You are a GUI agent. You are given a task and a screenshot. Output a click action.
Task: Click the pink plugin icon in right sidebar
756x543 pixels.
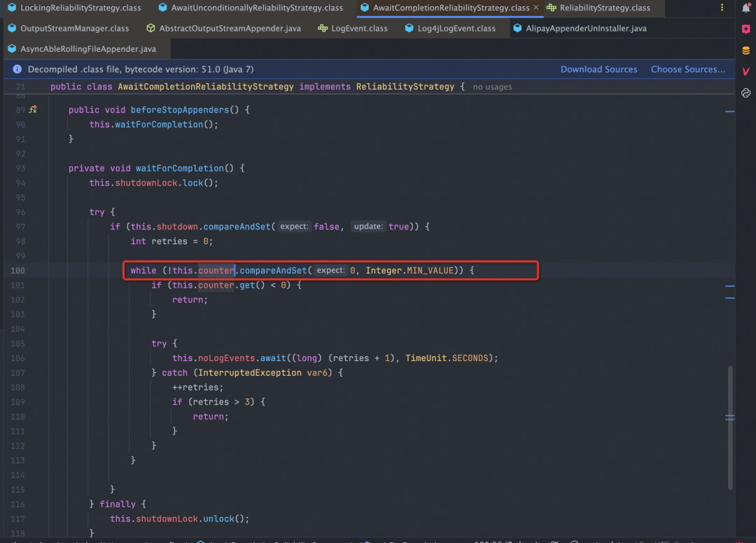tap(746, 29)
